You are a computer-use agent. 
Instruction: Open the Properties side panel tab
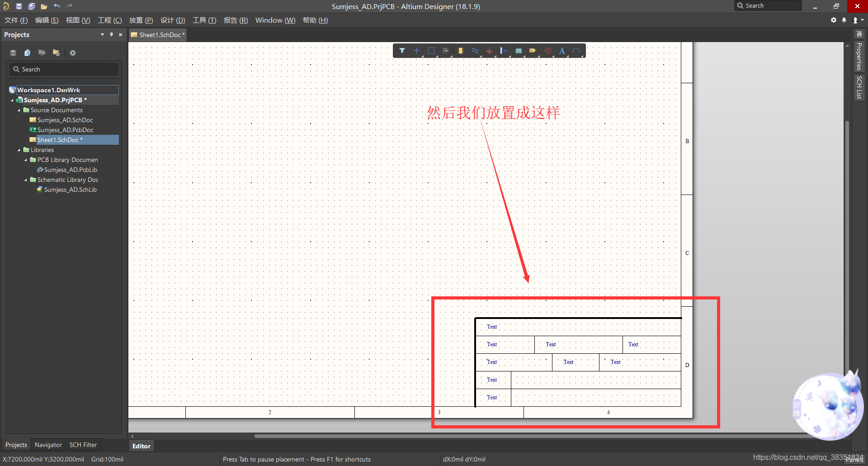point(859,57)
